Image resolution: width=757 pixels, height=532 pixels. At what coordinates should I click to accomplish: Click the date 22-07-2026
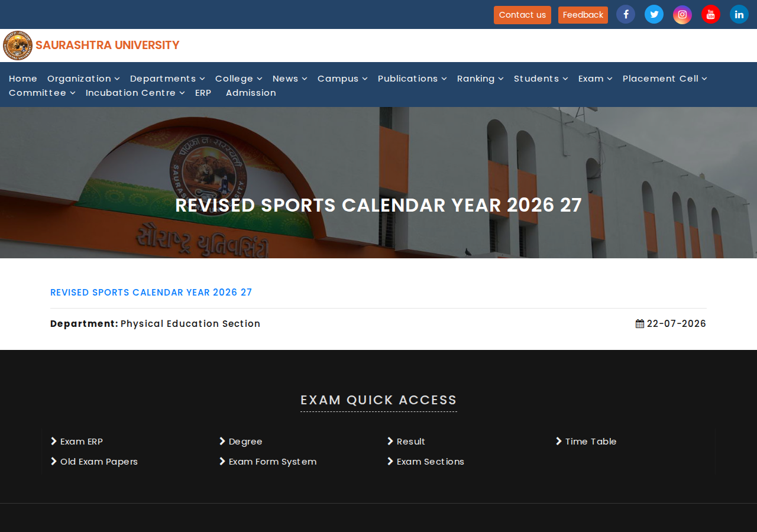(x=677, y=324)
